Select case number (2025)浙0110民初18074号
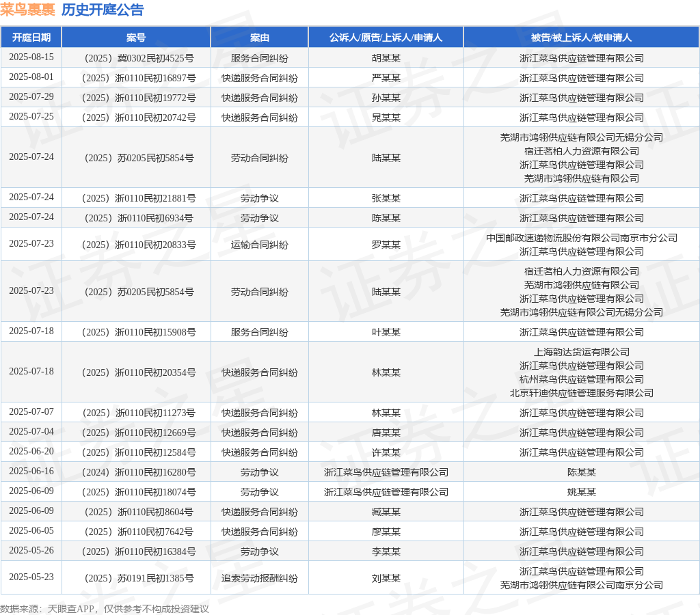700x615 pixels. click(x=139, y=492)
